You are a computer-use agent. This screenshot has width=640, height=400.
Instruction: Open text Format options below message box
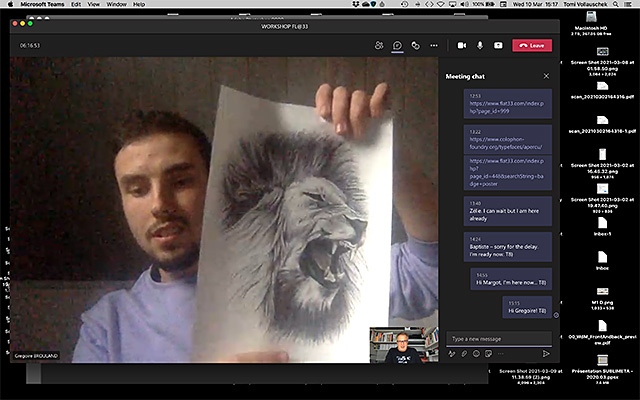pos(452,354)
